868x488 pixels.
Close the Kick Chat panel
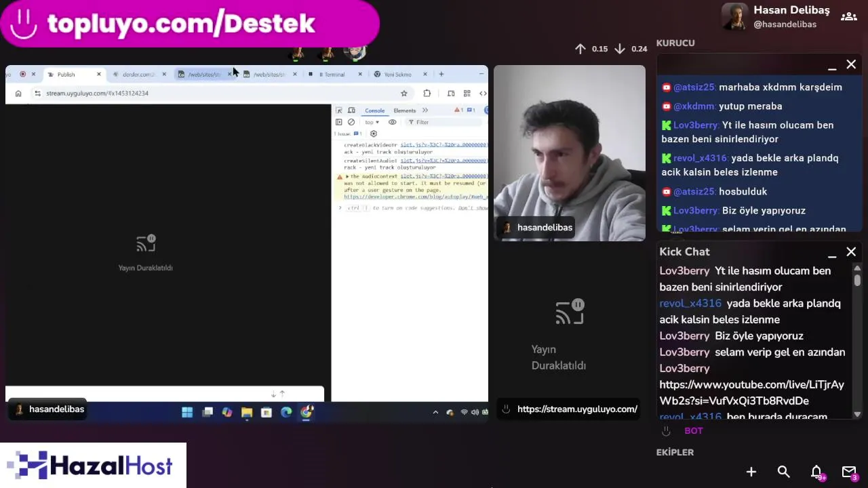click(x=851, y=251)
